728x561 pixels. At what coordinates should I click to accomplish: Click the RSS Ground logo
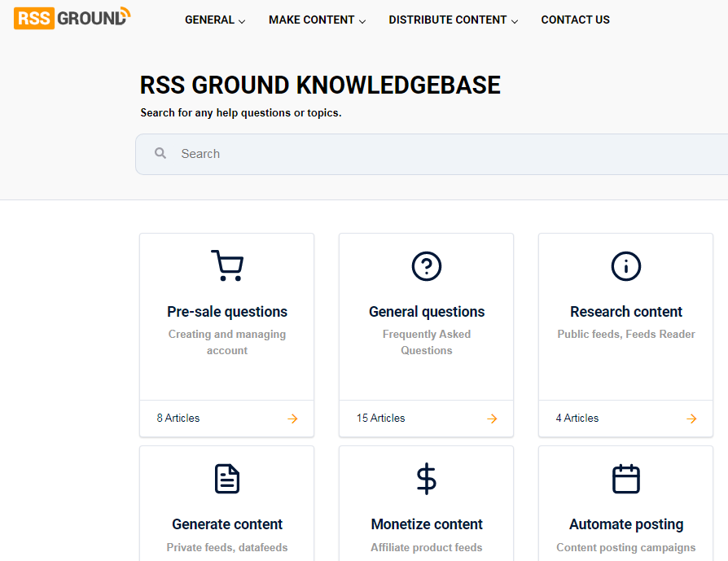[x=72, y=18]
